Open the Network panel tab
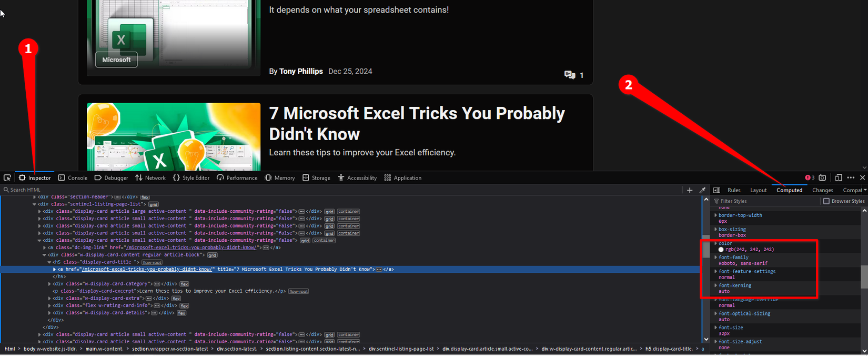868x356 pixels. [x=150, y=178]
